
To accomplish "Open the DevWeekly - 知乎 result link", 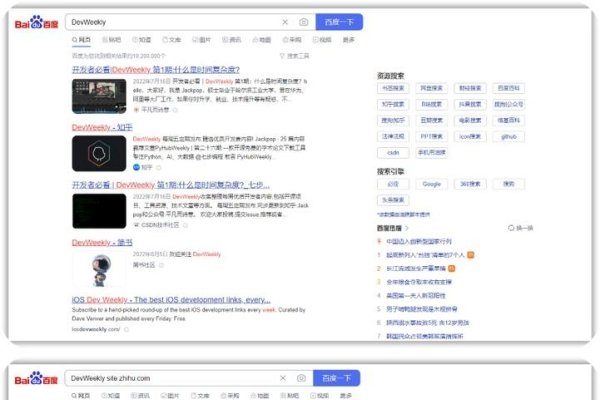I will (102, 127).
